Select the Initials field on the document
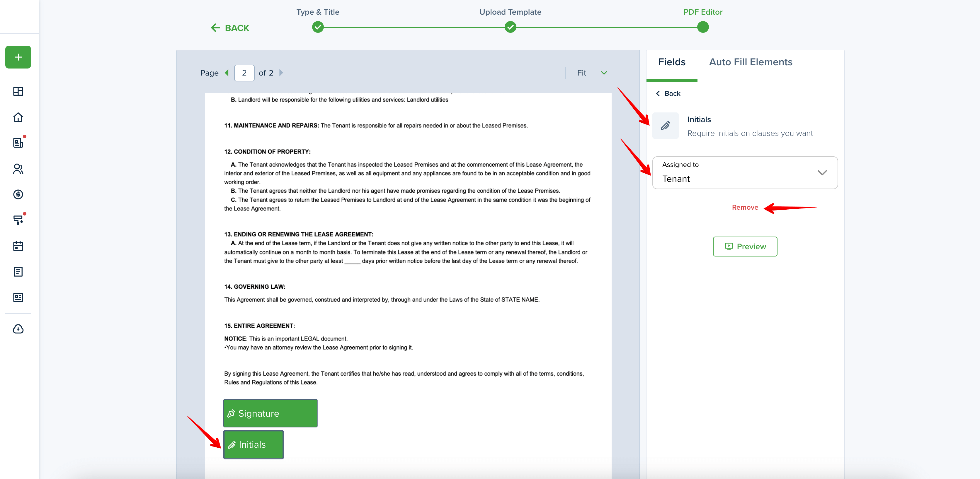 click(x=253, y=444)
